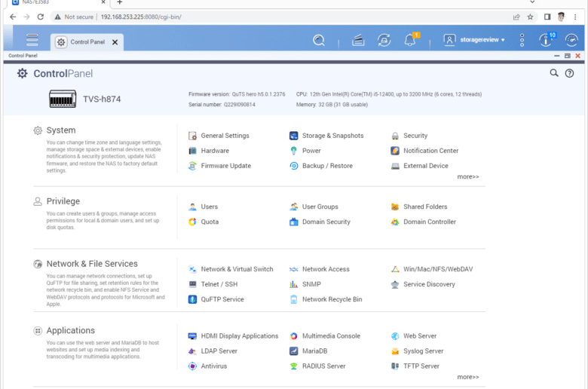This screenshot has height=389, width=588.
Task: Click the browser address bar URL
Action: (x=141, y=17)
